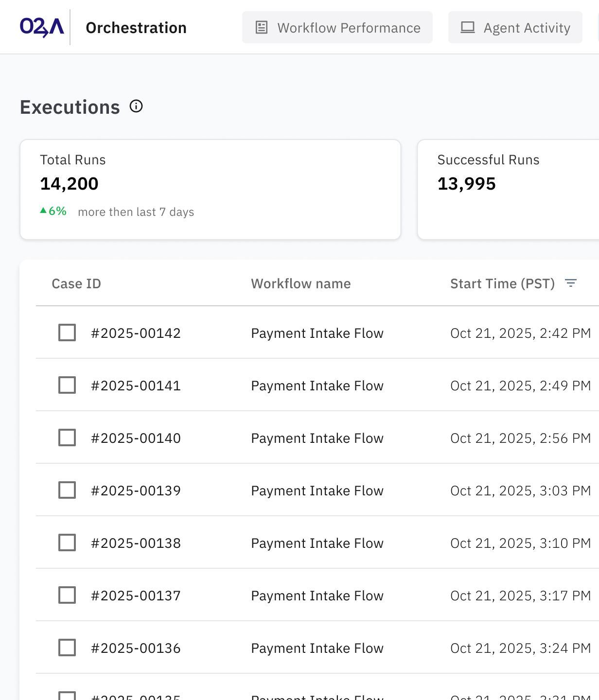The width and height of the screenshot is (599, 700).
Task: Select checkbox for case #2025-00142
Action: pos(67,333)
